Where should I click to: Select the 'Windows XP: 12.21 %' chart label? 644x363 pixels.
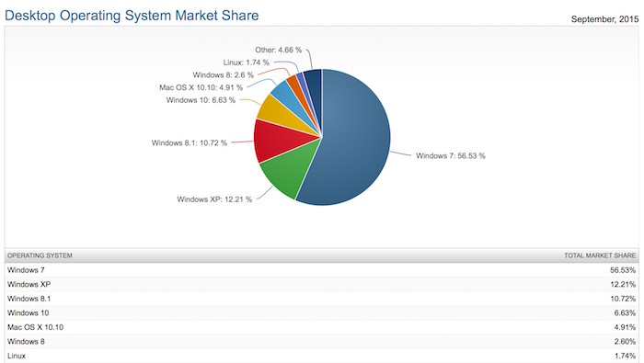point(214,199)
